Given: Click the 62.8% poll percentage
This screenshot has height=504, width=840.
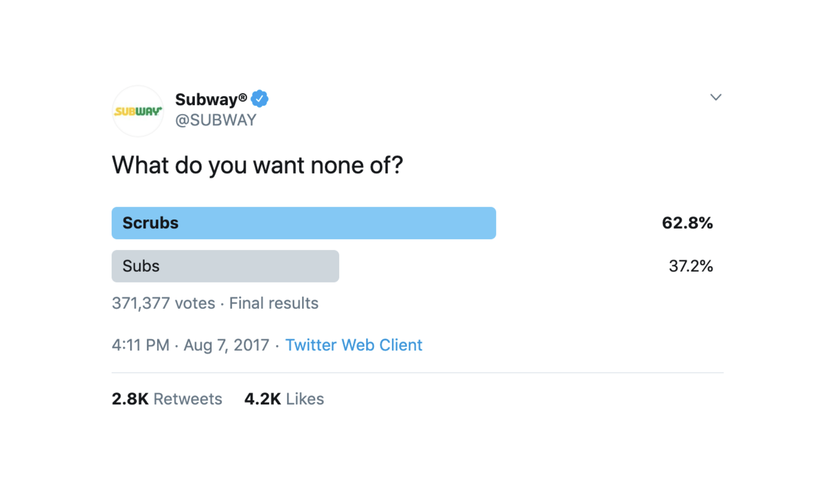Looking at the screenshot, I should click(x=687, y=223).
